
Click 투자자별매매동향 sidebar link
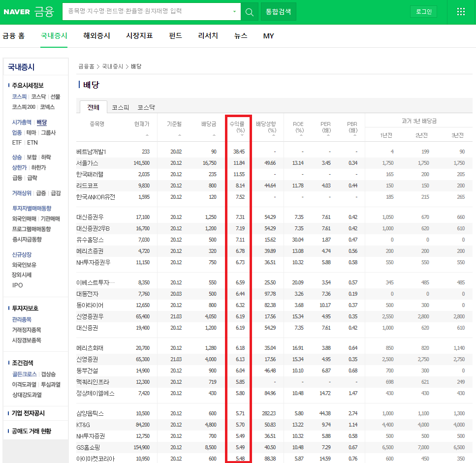[x=32, y=209]
